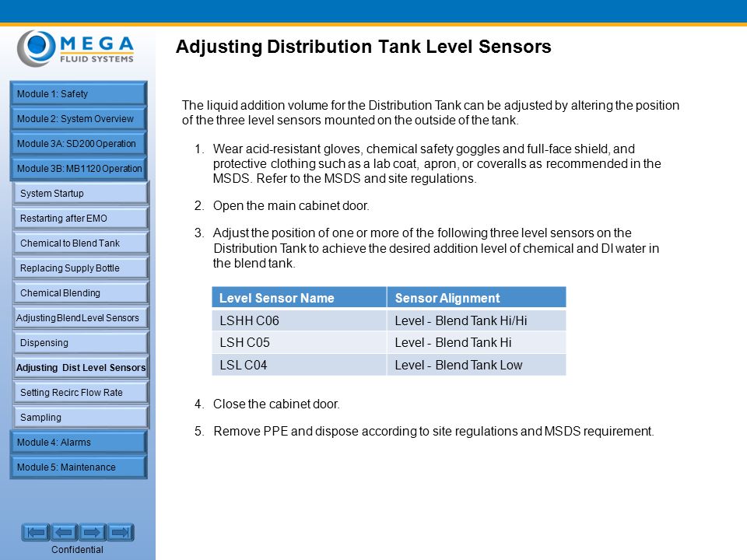Click the LSH C05 table cell

(299, 342)
